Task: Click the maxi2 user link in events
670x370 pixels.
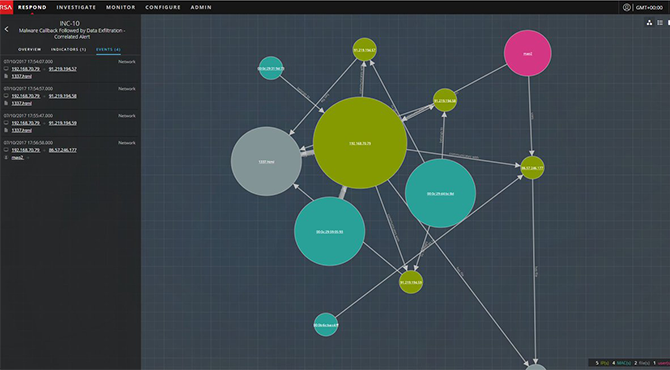Action: [x=18, y=157]
